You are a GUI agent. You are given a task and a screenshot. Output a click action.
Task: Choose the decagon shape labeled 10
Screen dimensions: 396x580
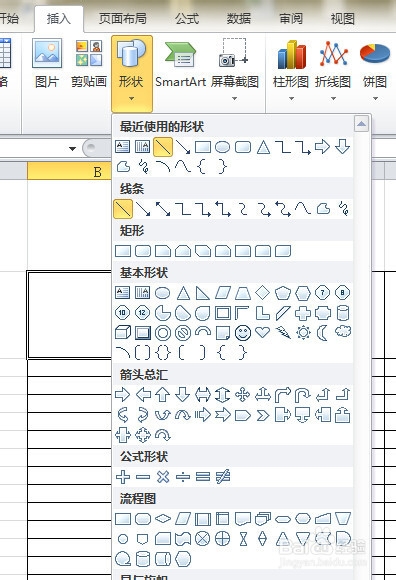(x=123, y=313)
